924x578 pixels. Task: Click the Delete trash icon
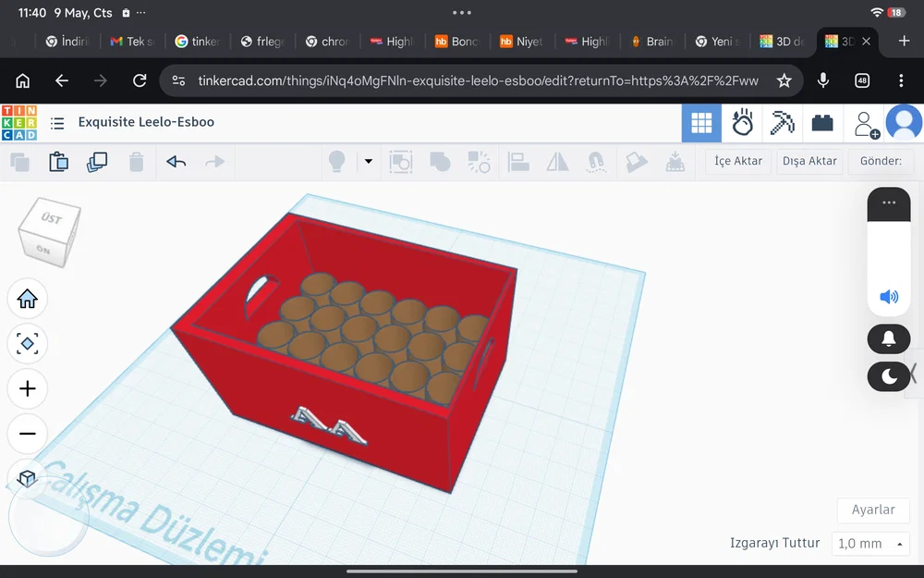[136, 162]
